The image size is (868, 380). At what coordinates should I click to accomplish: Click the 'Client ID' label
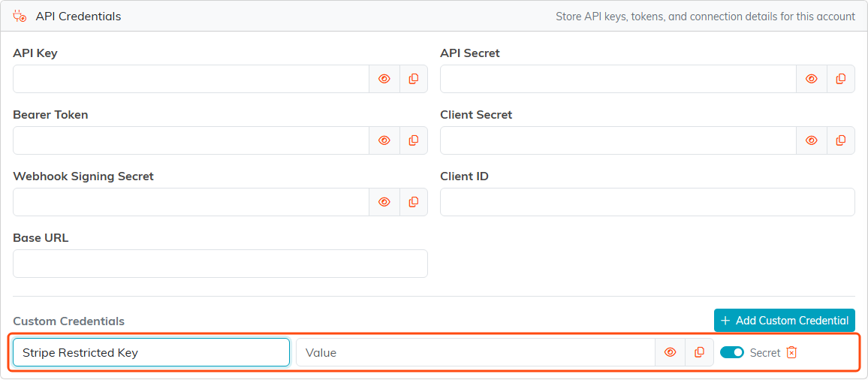[x=464, y=176]
